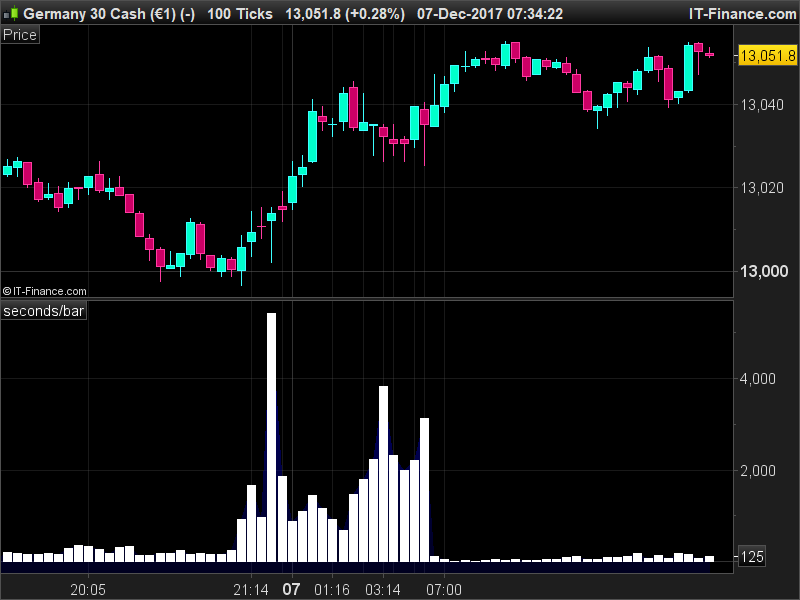Screen dimensions: 800x600
Task: Click the Germany 30 Cash (€1) instrument title
Action: [109, 14]
